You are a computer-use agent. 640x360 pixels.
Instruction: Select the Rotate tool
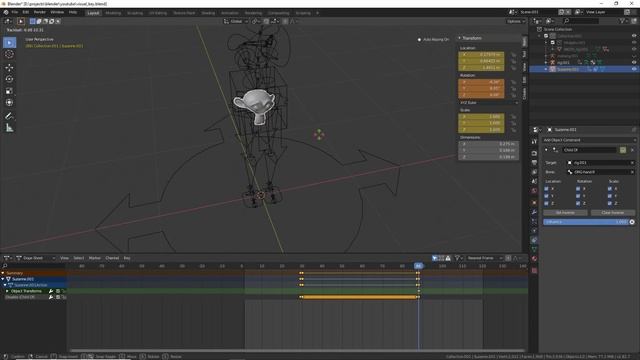tap(9, 79)
